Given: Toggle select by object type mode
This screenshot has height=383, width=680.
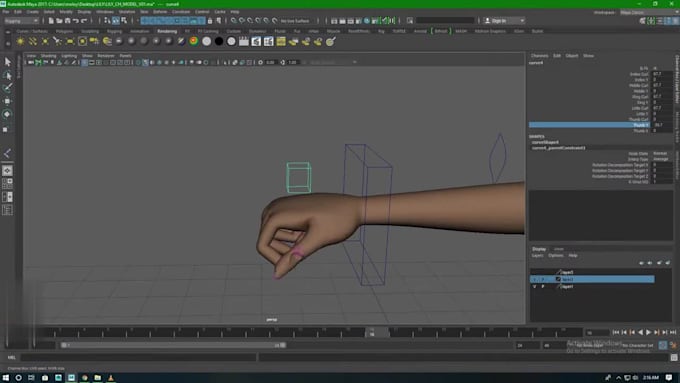Looking at the screenshot, I should coord(116,20).
